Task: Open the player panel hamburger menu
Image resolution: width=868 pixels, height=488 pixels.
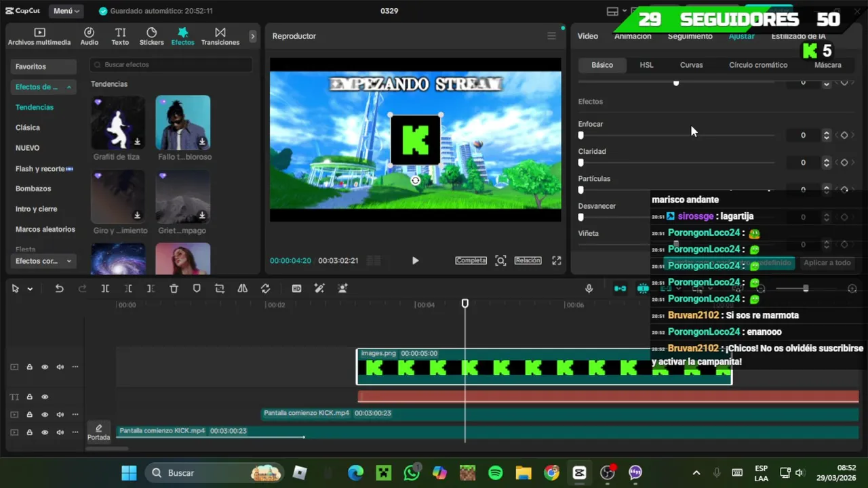Action: coord(551,36)
